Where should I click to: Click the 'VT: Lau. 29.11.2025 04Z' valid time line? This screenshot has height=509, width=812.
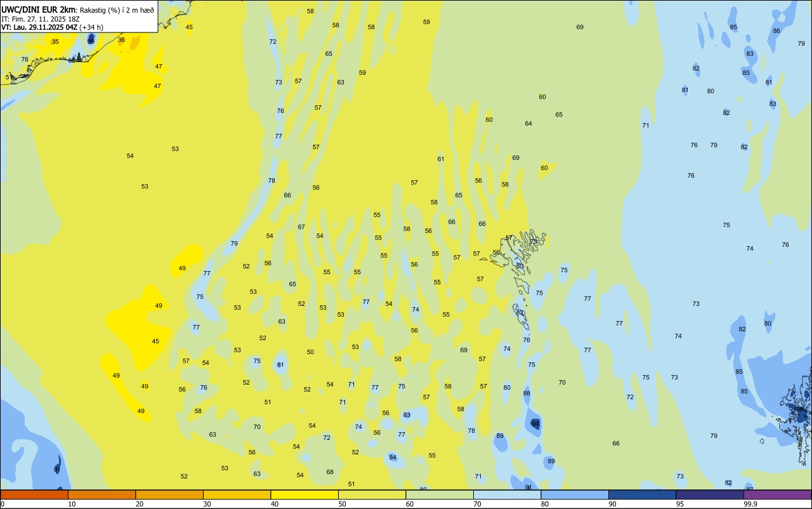pyautogui.click(x=39, y=27)
